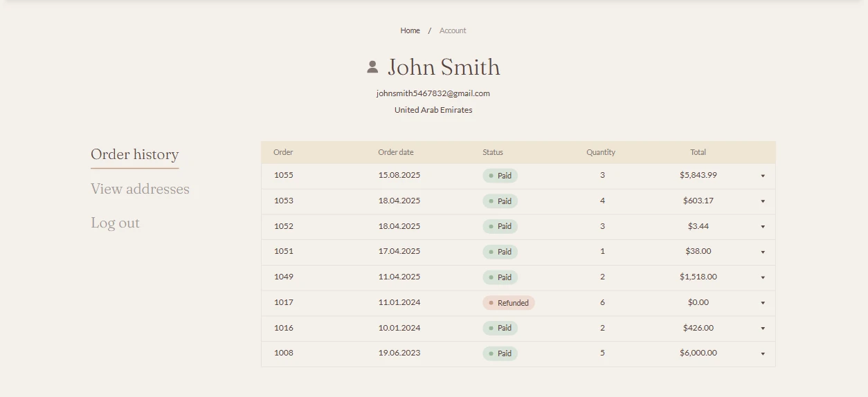The height and width of the screenshot is (397, 868).
Task: Expand order 1051 details arrow
Action: coord(763,252)
